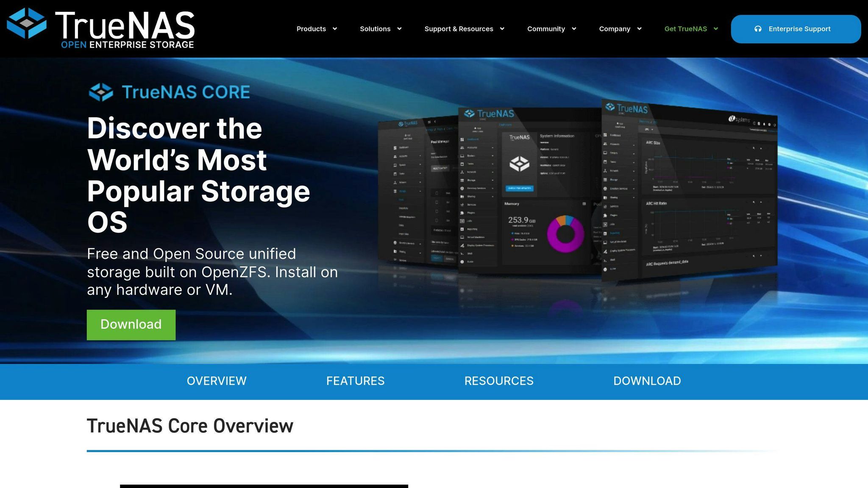Click the TrueNAS Open Enterprise Storage wordmark
Screen dimensions: 868x488
[125, 29]
